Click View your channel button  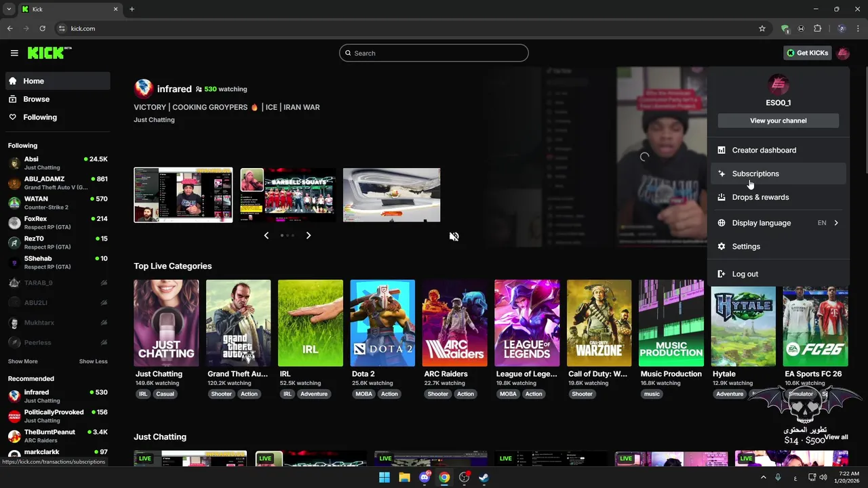click(x=778, y=121)
